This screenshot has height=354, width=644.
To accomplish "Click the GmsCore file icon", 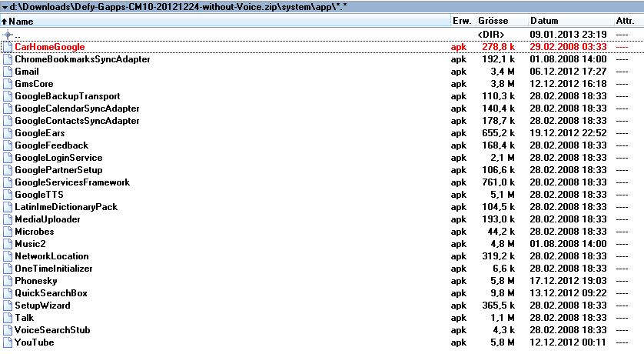I will click(8, 84).
